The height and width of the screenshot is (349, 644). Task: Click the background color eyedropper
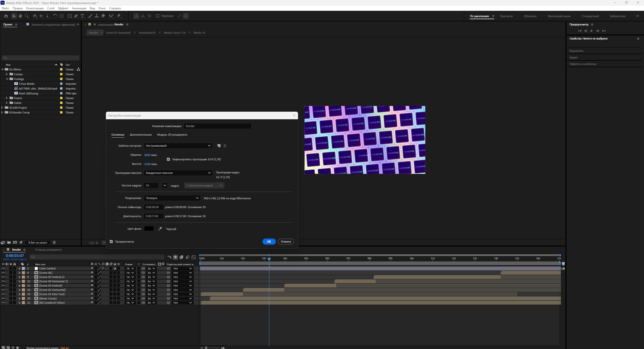160,229
